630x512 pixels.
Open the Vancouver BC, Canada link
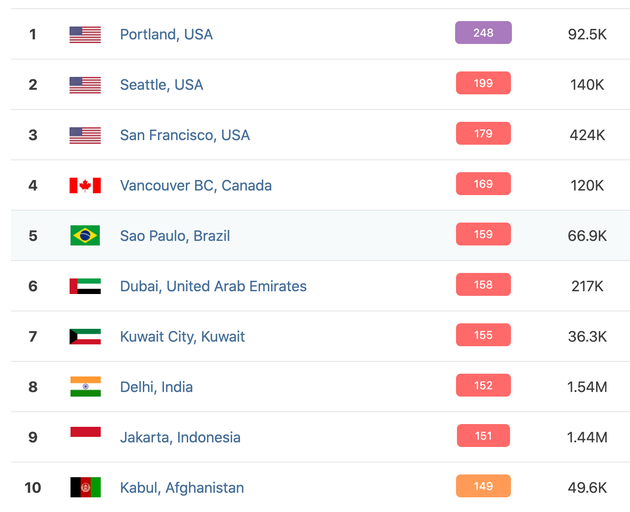(x=196, y=186)
